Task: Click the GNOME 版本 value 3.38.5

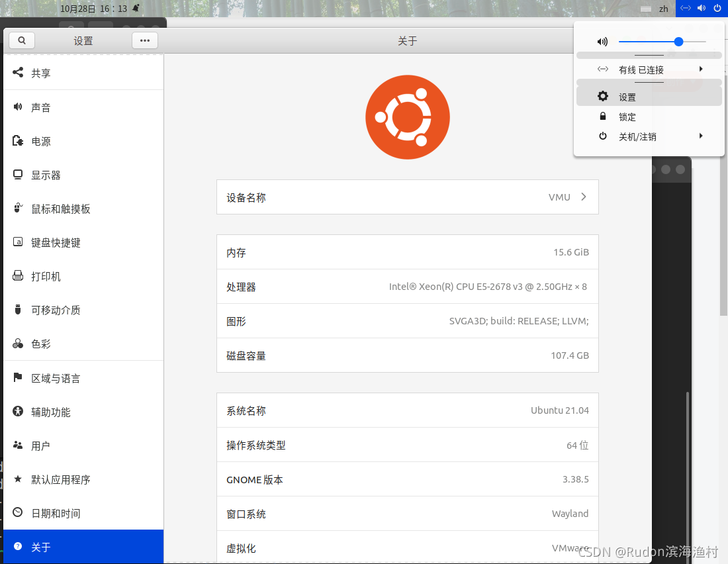Action: pos(576,479)
